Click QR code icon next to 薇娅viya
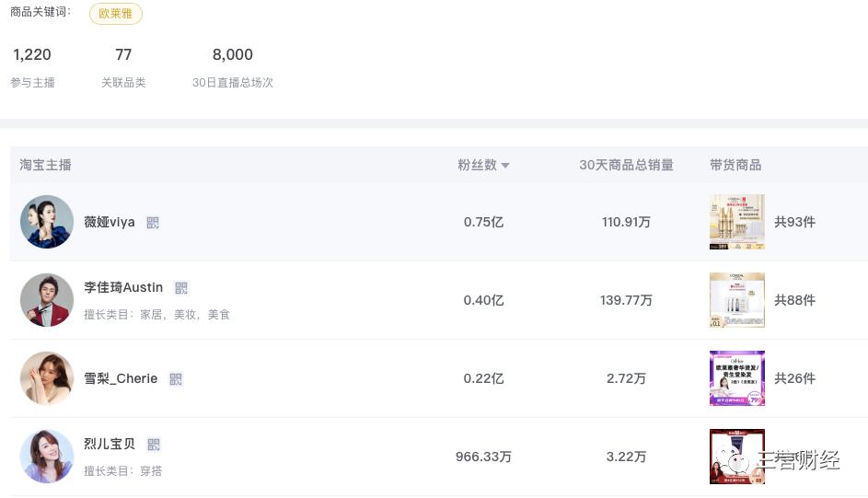868x498 pixels. coord(153,223)
